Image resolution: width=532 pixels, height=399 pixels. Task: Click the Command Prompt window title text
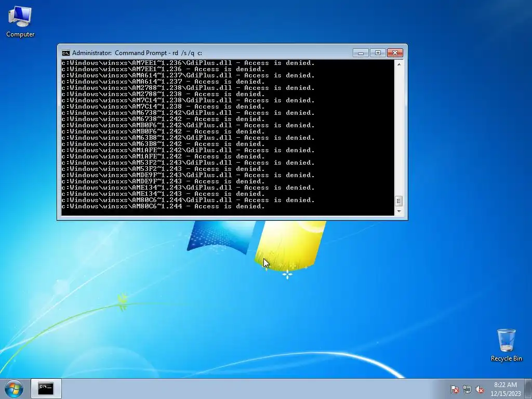(137, 53)
